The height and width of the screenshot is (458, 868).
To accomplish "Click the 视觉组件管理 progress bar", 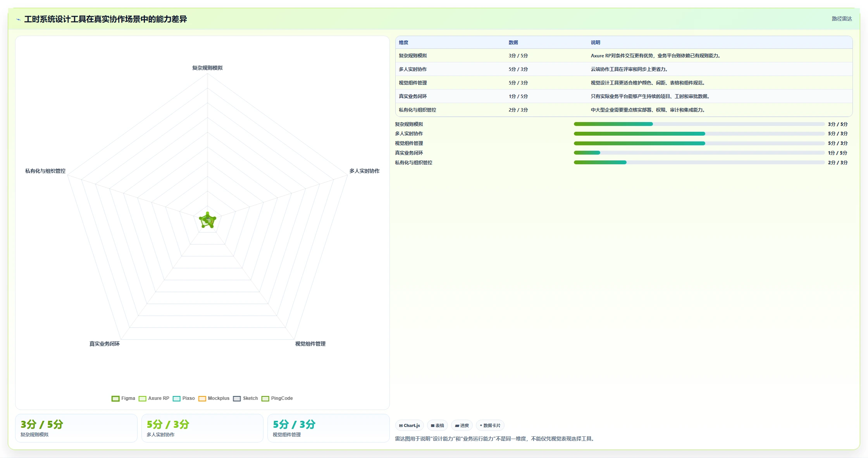I will pyautogui.click(x=699, y=143).
